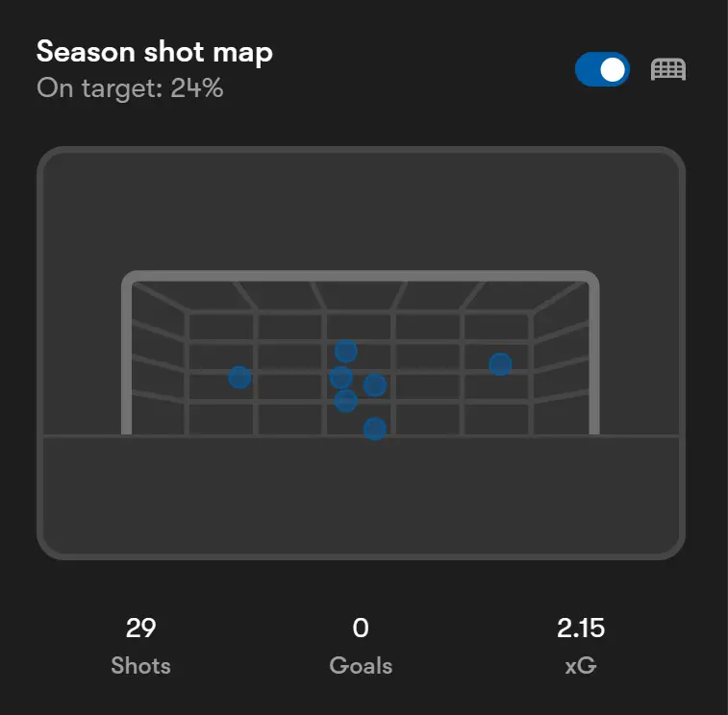Click the right goalpost of the goal
Image resolution: width=728 pixels, height=715 pixels.
click(594, 356)
